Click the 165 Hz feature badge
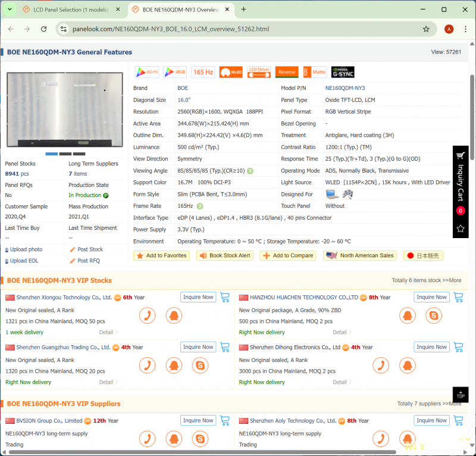 pos(203,72)
